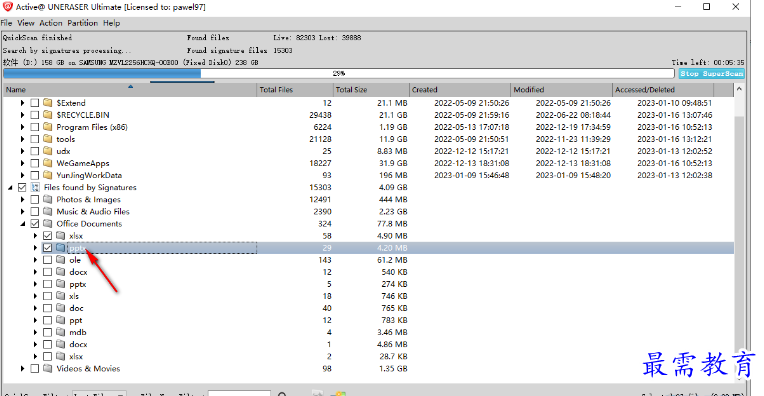Sort by Modified column header
The width and height of the screenshot is (764, 396).
(561, 90)
